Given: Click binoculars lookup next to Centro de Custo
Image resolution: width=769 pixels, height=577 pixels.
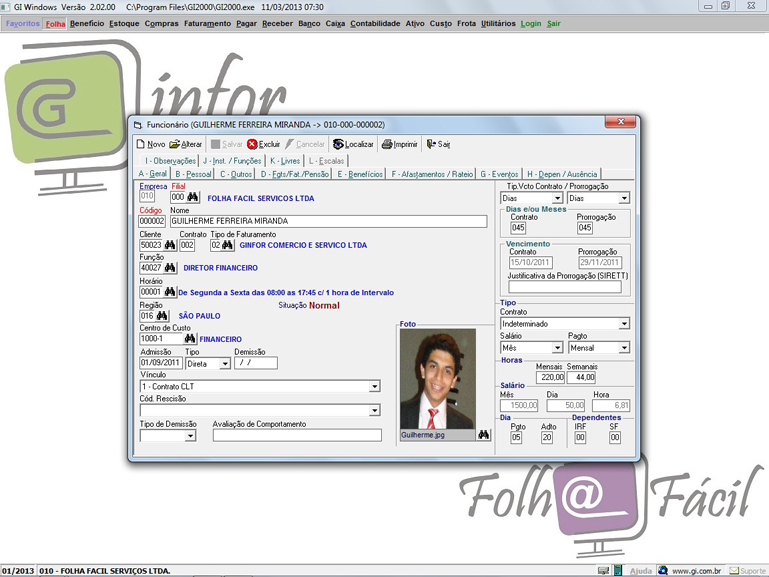Looking at the screenshot, I should point(190,338).
